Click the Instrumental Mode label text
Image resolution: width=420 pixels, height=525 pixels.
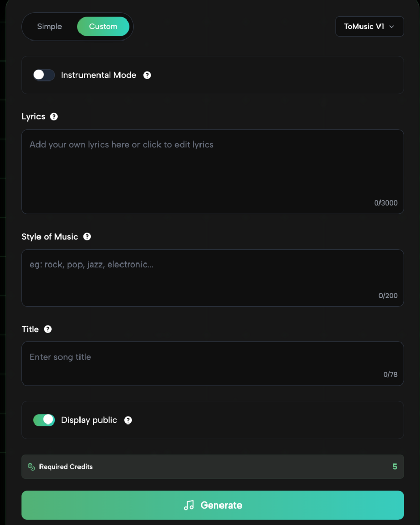point(98,75)
